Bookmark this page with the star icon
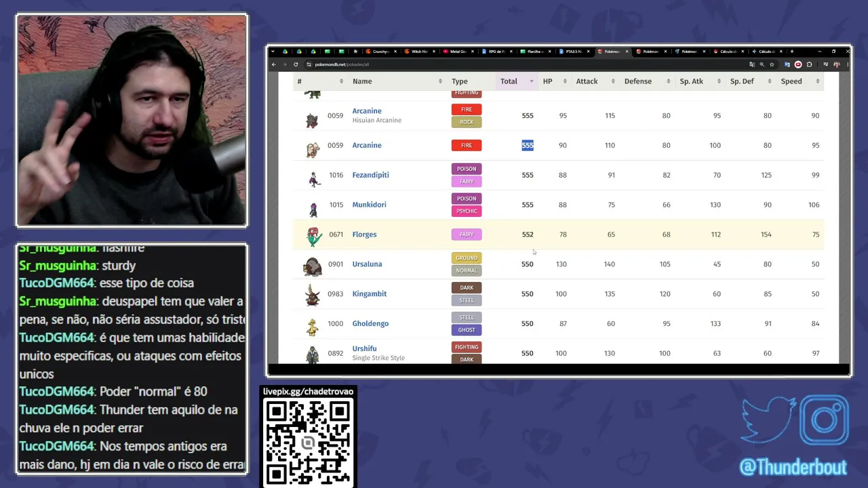Image resolution: width=868 pixels, height=488 pixels. point(772,64)
